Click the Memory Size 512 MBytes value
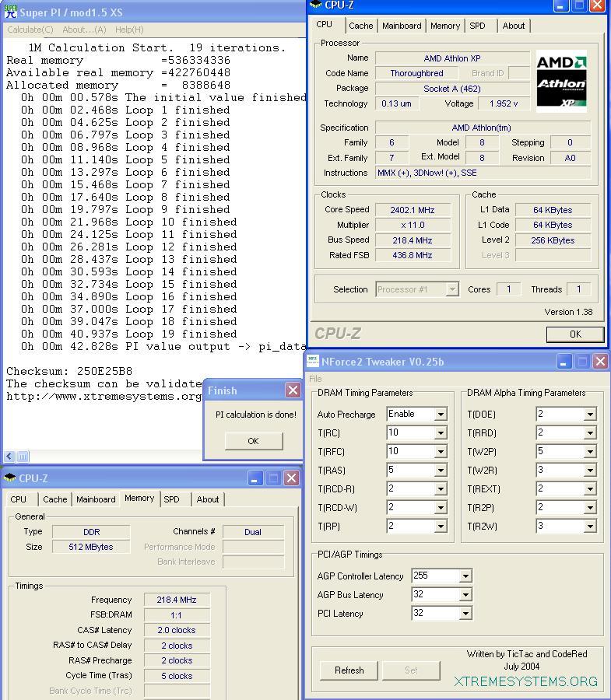This screenshot has width=611, height=700. [91, 547]
